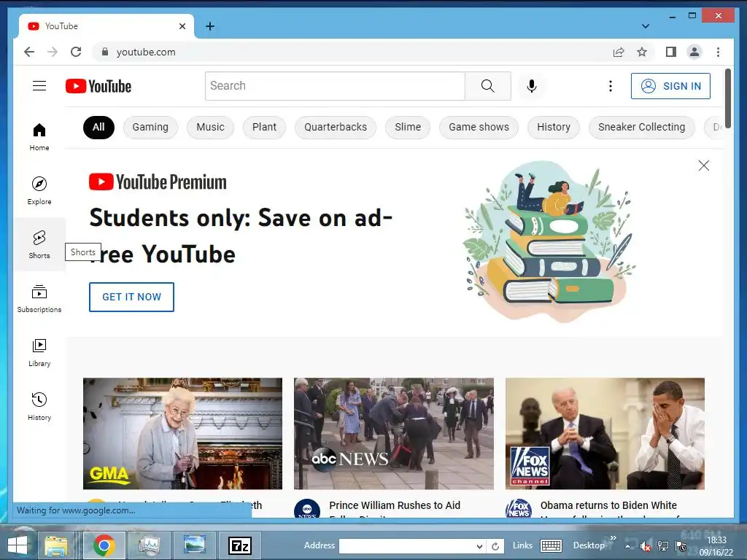Click the Links toolbar label
The height and width of the screenshot is (560, 747).
[522, 545]
